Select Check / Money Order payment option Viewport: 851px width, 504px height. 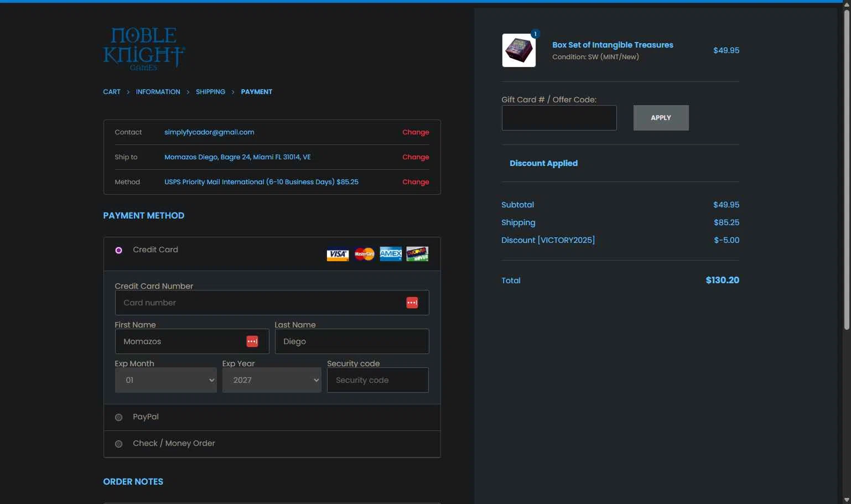(118, 444)
